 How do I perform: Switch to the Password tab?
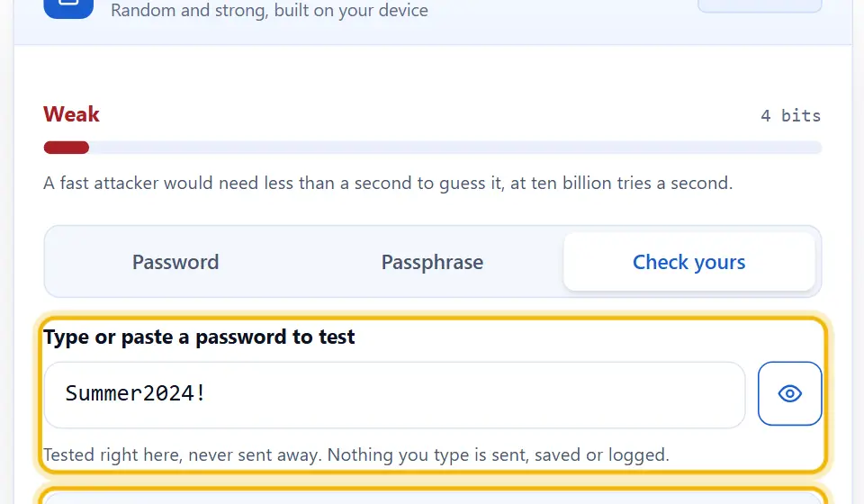[x=175, y=262]
